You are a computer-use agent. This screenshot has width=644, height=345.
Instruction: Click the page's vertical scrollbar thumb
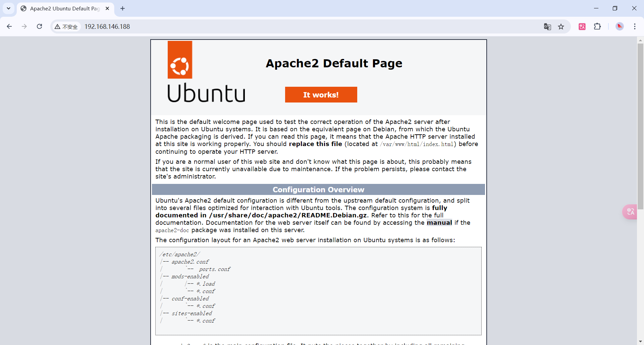coord(640,126)
